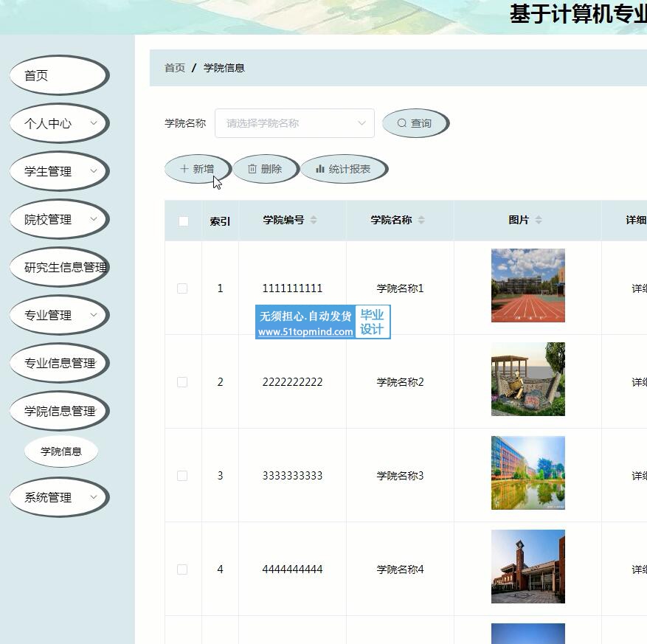647x644 pixels.
Task: Sort by 图片 column arrows
Action: [x=539, y=220]
